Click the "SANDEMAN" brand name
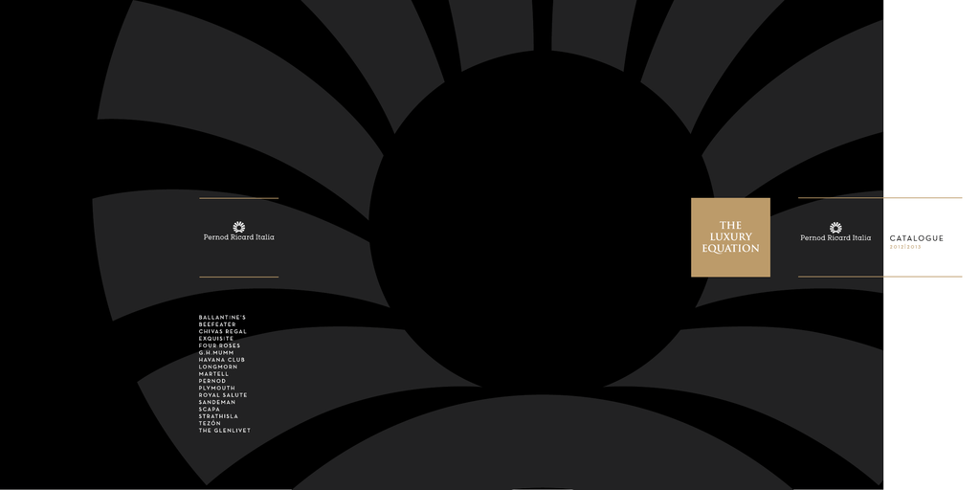Image resolution: width=980 pixels, height=490 pixels. coord(217,402)
